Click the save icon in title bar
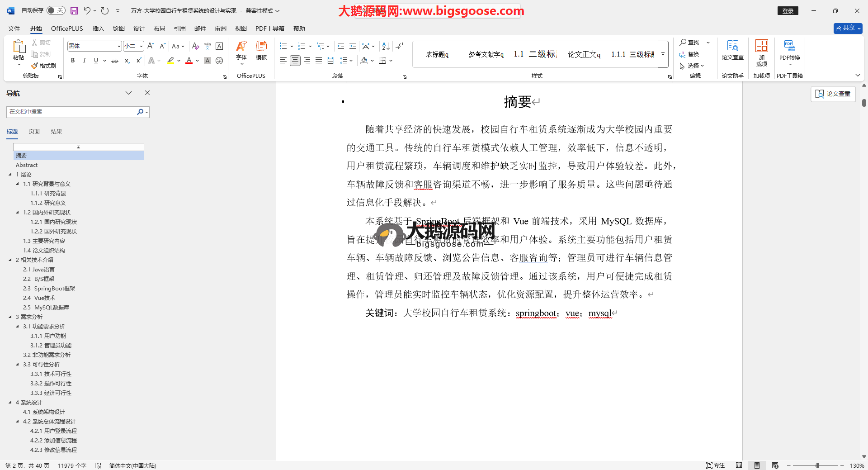The width and height of the screenshot is (868, 470). [74, 11]
